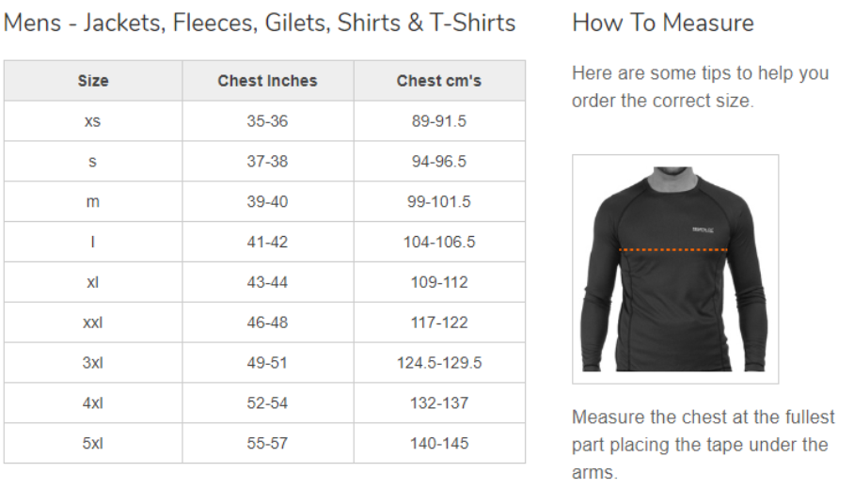Click the 43-44 inches cell
This screenshot has width=854, height=504.
pos(267,282)
